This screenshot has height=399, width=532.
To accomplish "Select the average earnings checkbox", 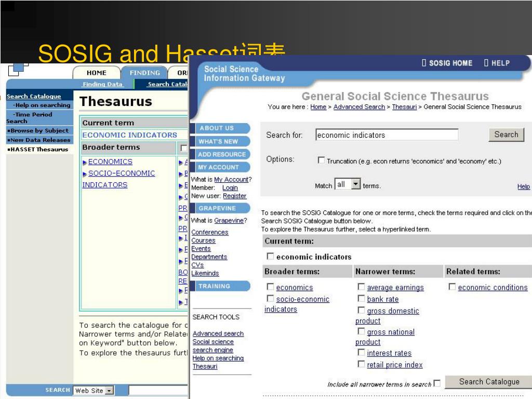I will [x=362, y=287].
